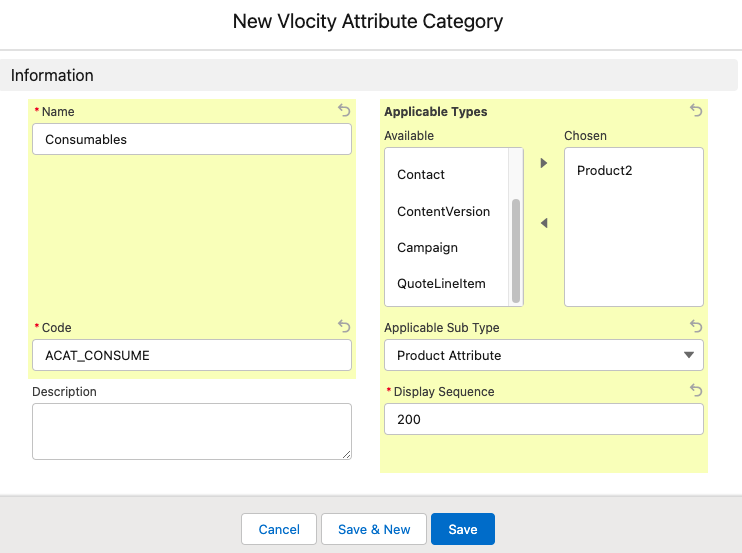Undo changes to Applicable Types

(x=696, y=110)
